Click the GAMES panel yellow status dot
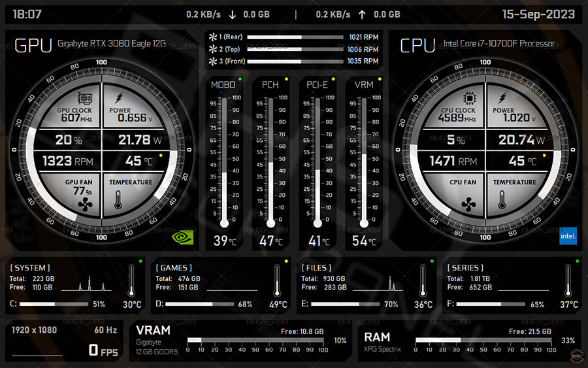Screen dimensions: 588x368 286,261
